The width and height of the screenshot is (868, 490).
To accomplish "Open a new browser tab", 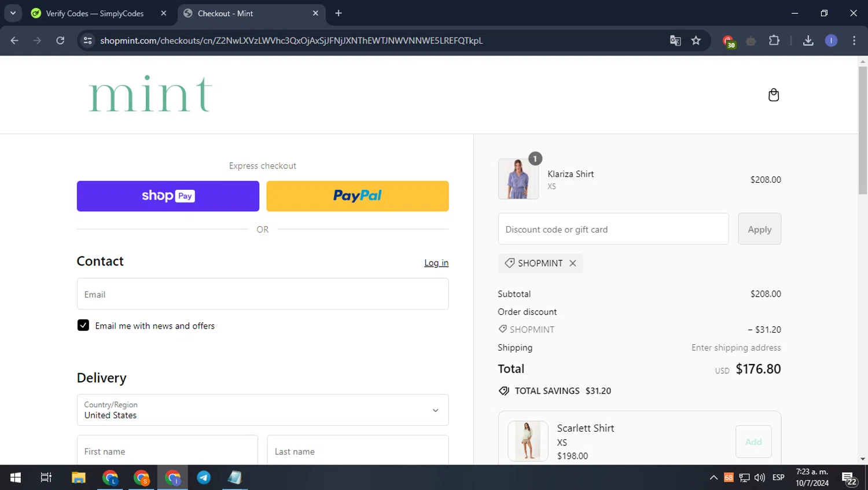I will point(339,13).
